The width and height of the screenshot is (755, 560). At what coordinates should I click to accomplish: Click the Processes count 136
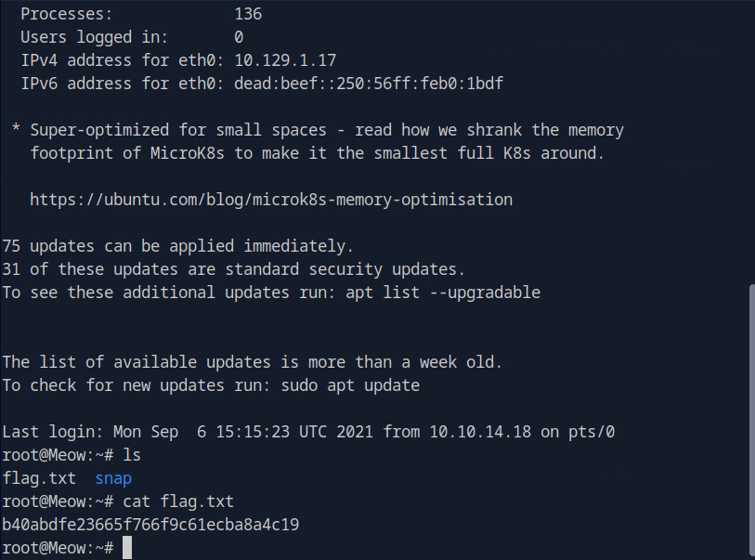248,14
